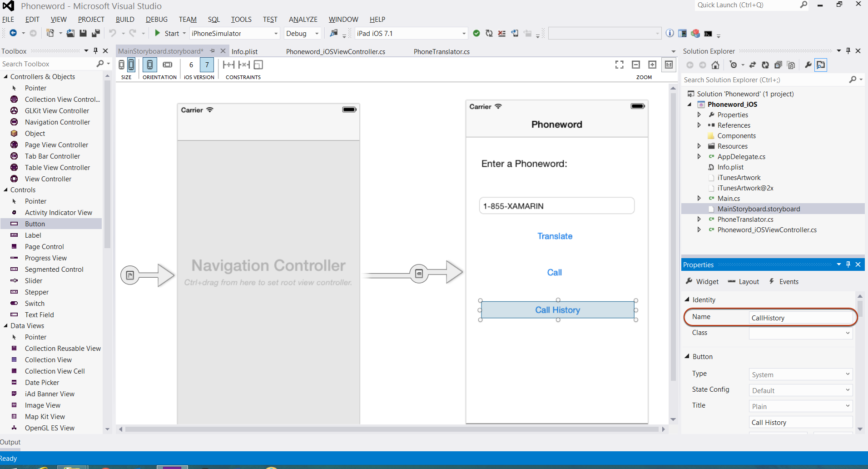Screen dimensions: 868x469
Task: Click the Navigate Backward arrow icon
Action: [x=13, y=33]
